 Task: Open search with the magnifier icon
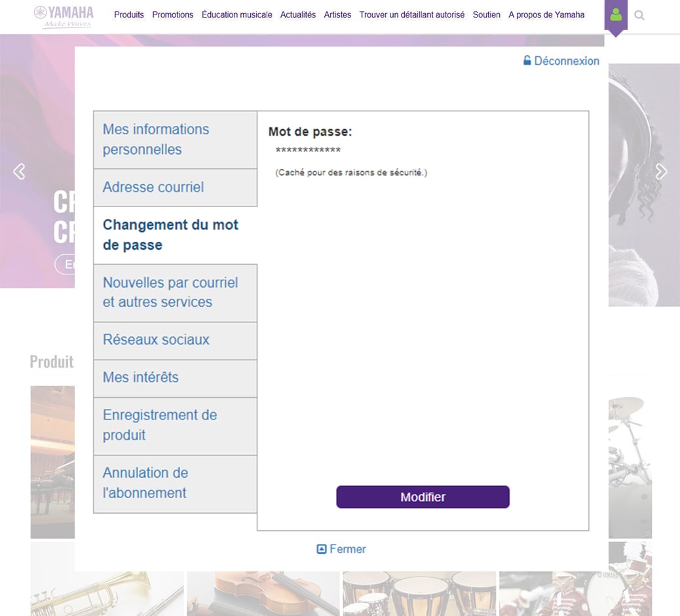639,15
